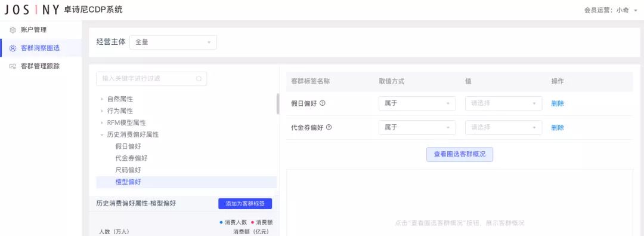The height and width of the screenshot is (236, 644).
Task: Click 卓诗尼CDP系统 title text
Action: click(x=93, y=10)
